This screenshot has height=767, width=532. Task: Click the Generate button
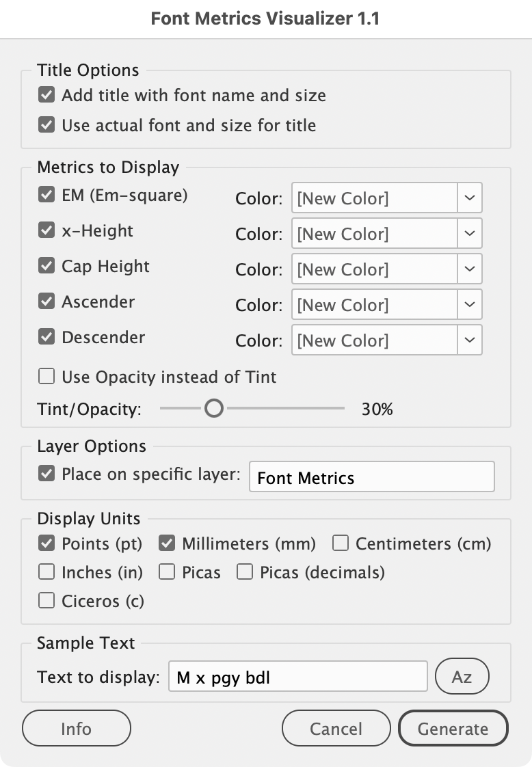[453, 729]
